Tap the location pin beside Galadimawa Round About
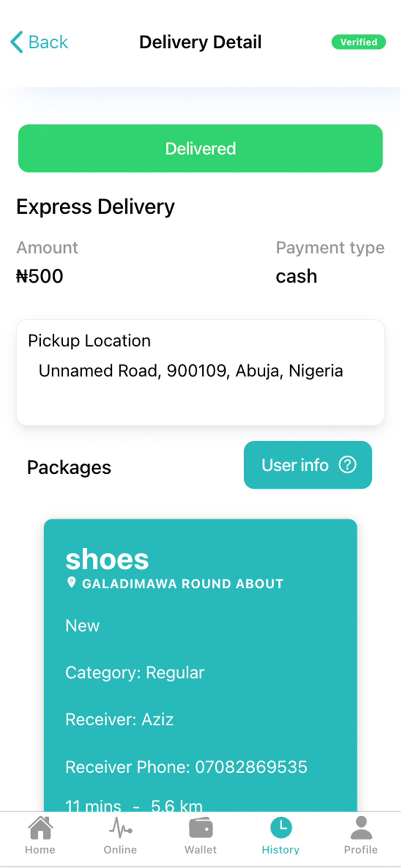 [x=71, y=583]
